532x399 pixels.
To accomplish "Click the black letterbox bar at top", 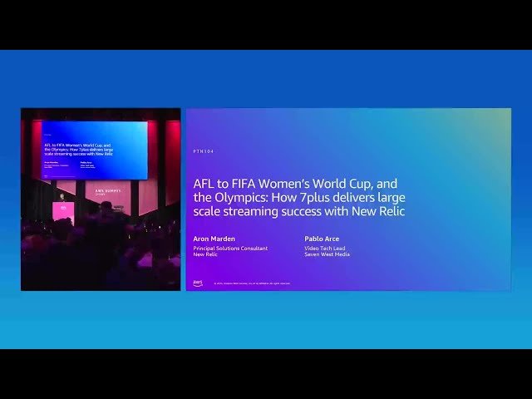I will 266,25.
